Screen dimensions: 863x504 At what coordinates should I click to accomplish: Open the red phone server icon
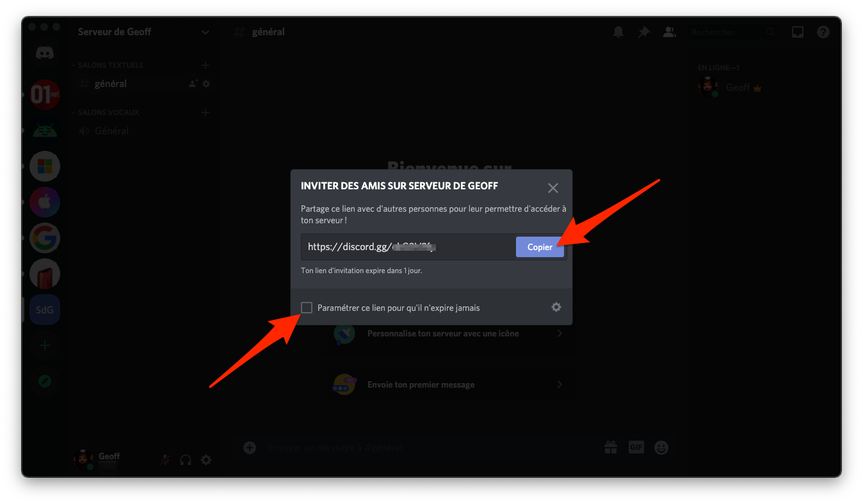(x=45, y=274)
